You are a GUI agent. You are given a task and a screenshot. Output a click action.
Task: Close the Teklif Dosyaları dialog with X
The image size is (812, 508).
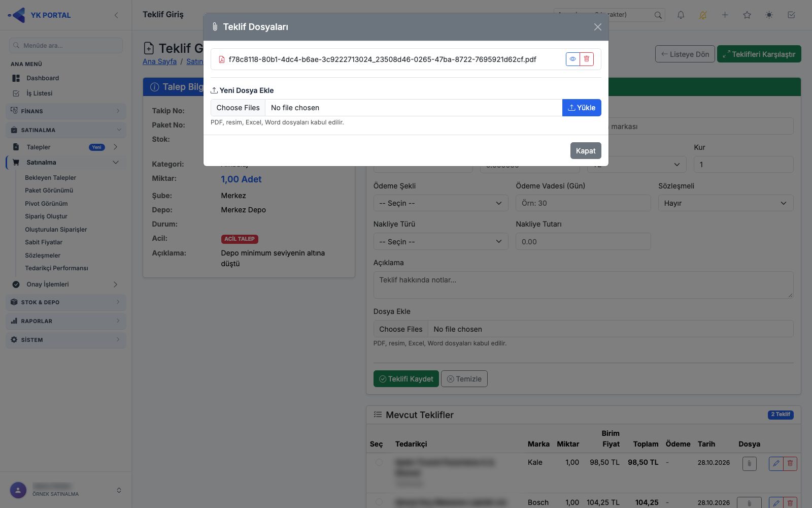pyautogui.click(x=598, y=27)
